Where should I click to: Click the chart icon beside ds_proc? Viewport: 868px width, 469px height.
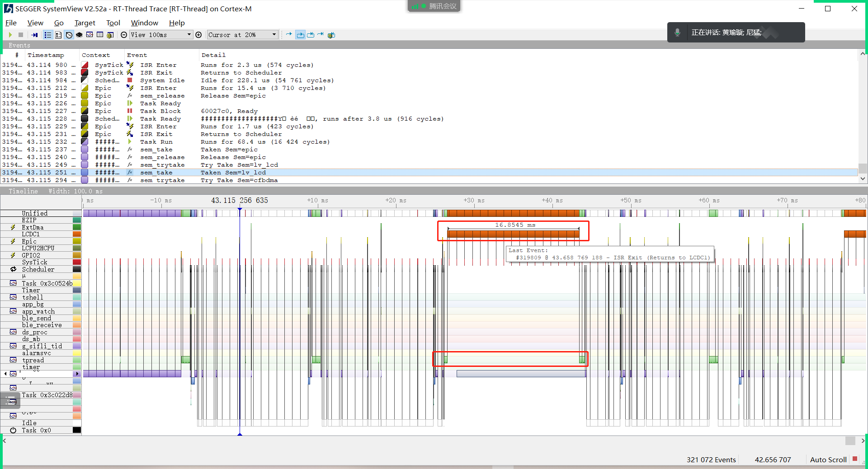click(x=13, y=332)
